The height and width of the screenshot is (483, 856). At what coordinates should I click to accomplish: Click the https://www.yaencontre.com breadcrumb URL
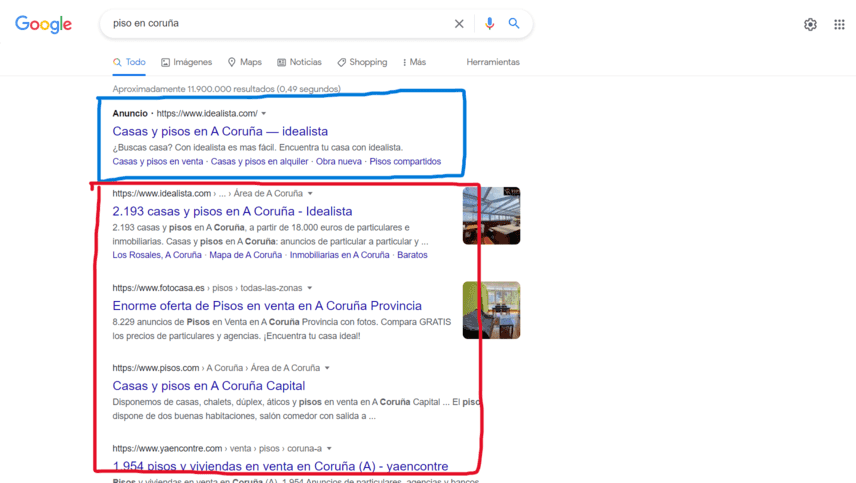(x=167, y=449)
